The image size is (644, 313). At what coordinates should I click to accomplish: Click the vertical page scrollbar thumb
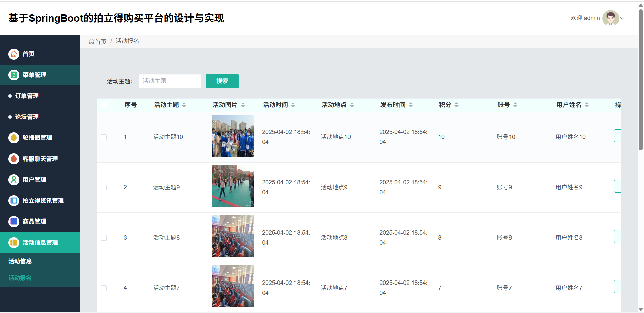click(641, 80)
